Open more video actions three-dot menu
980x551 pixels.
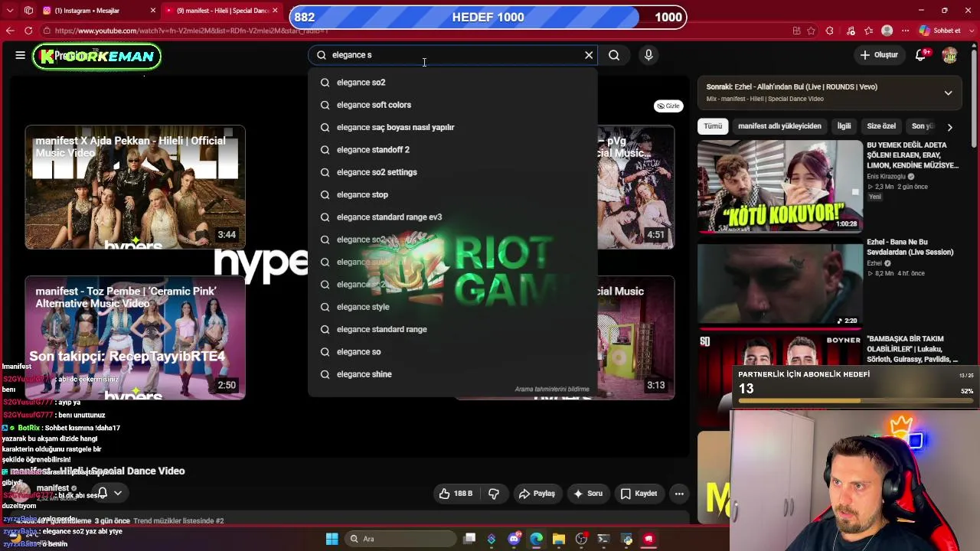679,494
